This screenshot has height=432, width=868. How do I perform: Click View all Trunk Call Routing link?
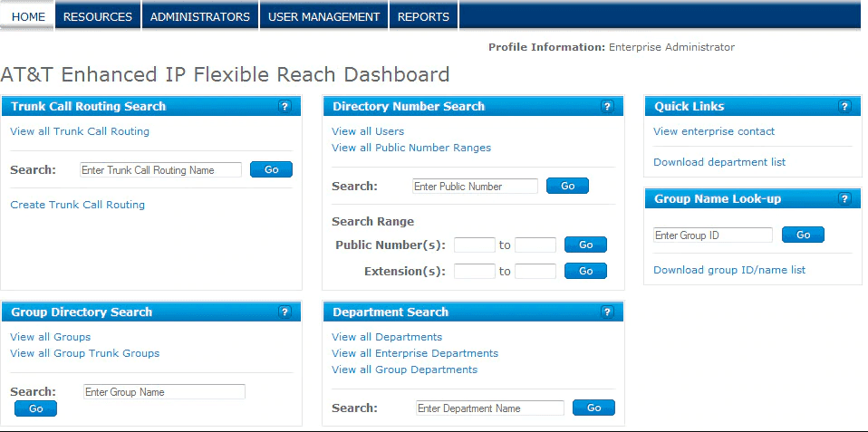(80, 131)
